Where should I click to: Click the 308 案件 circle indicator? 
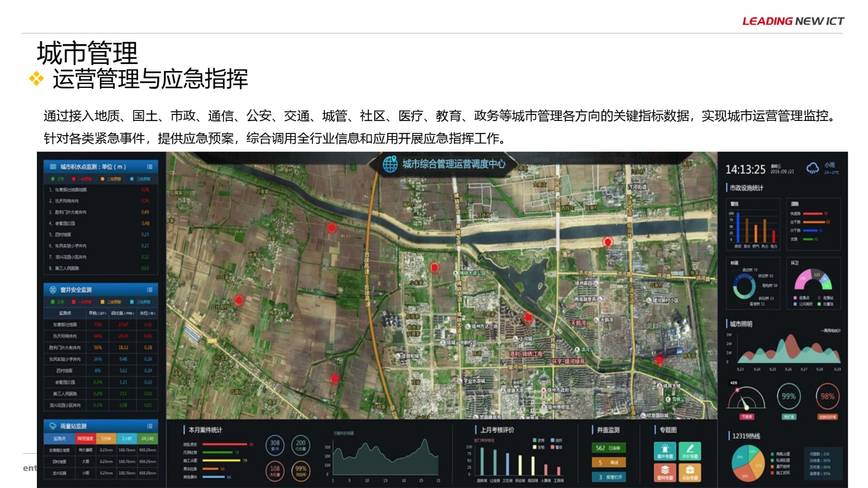pyautogui.click(x=275, y=445)
